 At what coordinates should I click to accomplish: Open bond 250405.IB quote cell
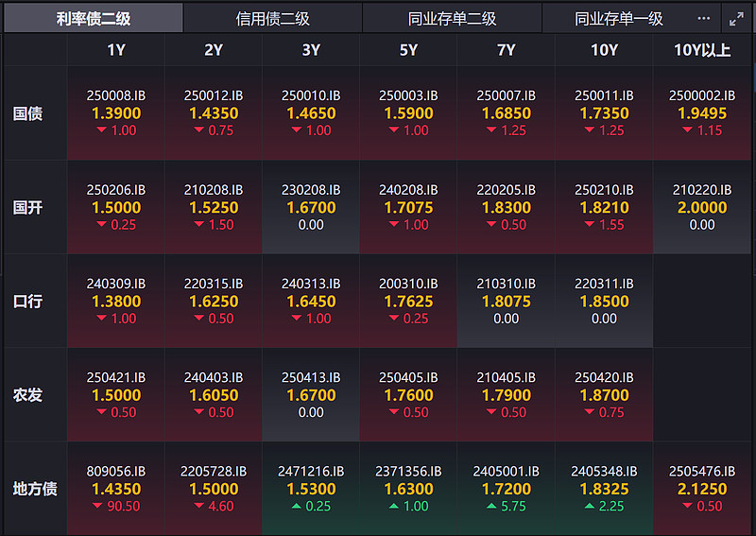pos(408,394)
